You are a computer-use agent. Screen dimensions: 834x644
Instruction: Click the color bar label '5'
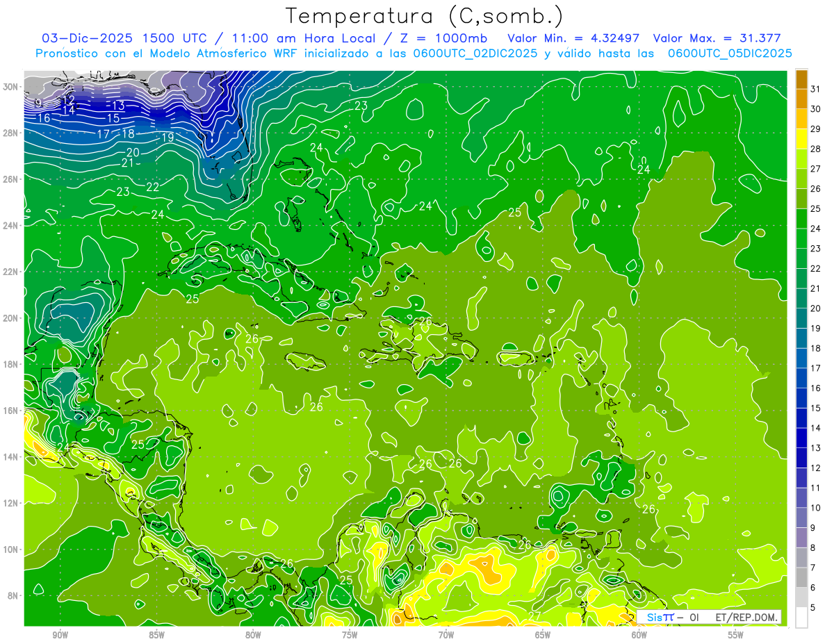click(x=813, y=608)
